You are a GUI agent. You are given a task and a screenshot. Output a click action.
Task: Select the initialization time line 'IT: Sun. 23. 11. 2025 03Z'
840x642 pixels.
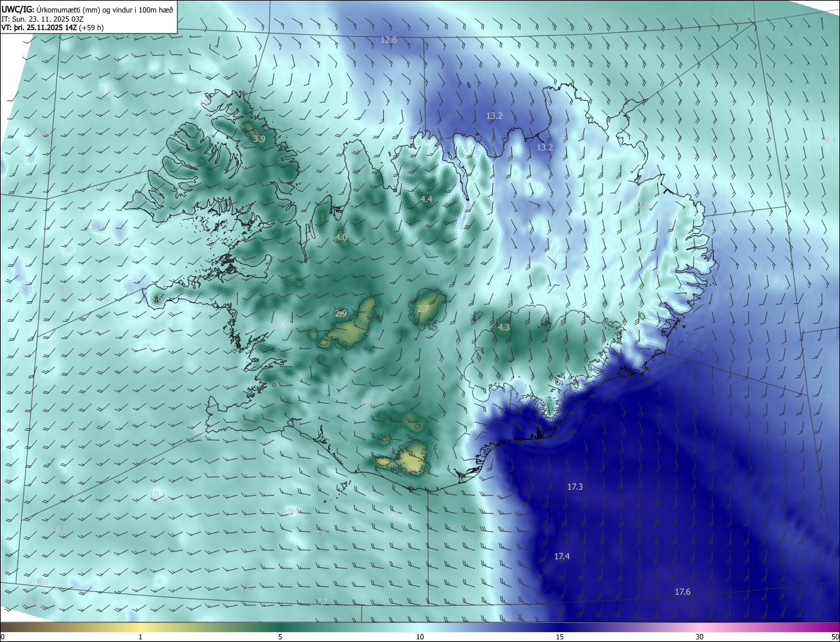point(43,19)
